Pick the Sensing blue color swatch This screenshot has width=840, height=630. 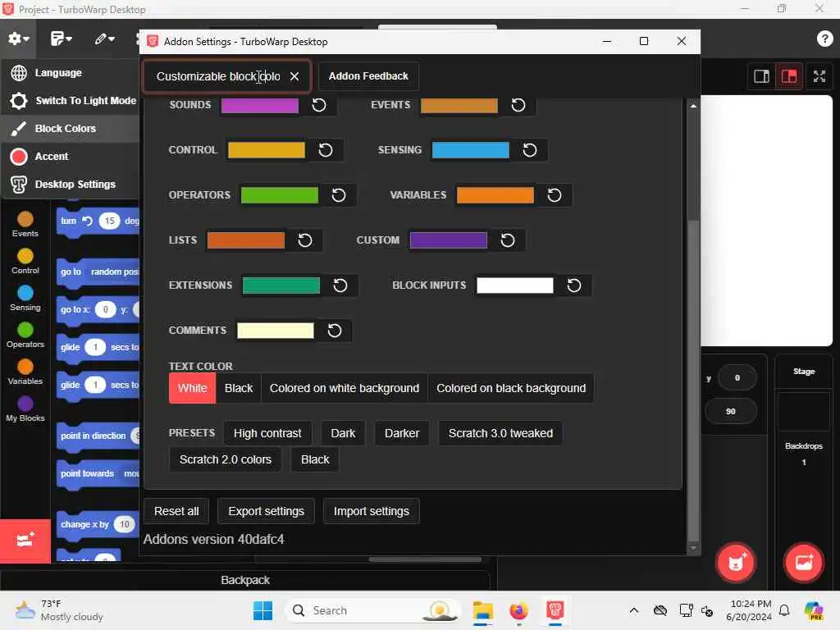click(x=470, y=151)
